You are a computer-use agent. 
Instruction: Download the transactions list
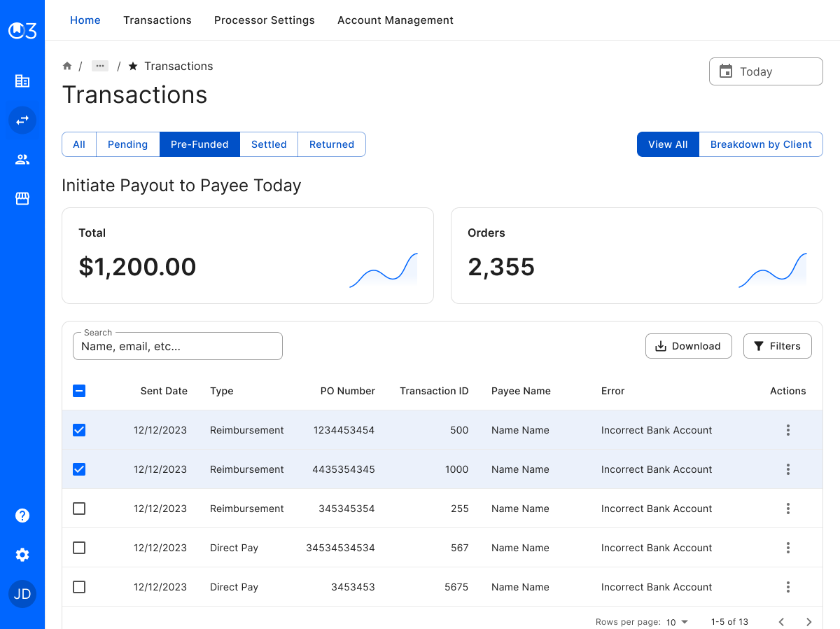688,345
